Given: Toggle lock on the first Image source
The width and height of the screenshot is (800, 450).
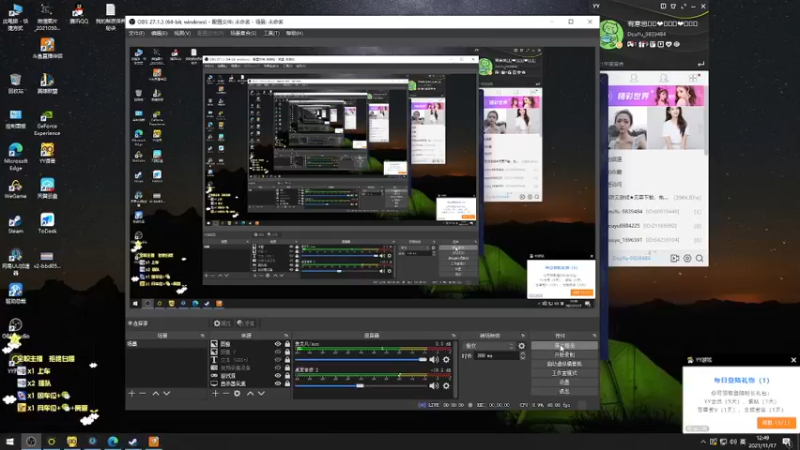Looking at the screenshot, I should (x=287, y=344).
